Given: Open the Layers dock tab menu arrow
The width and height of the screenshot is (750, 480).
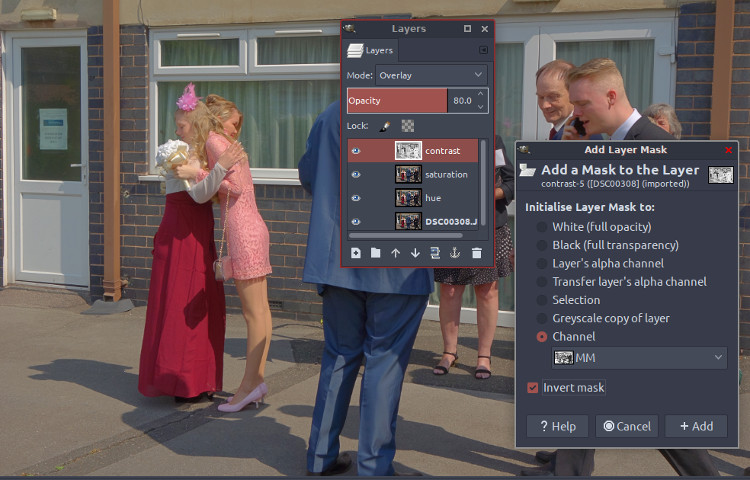Looking at the screenshot, I should pos(484,50).
